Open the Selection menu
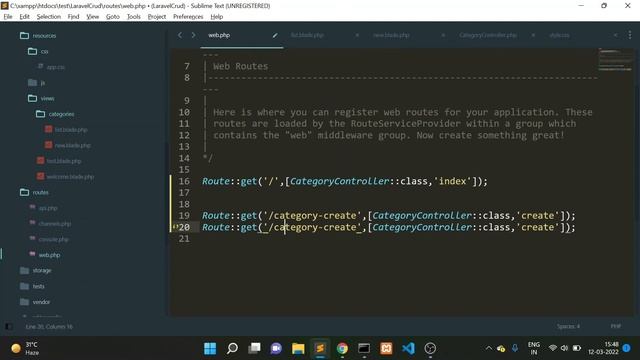The width and height of the screenshot is (640, 360). (49, 17)
